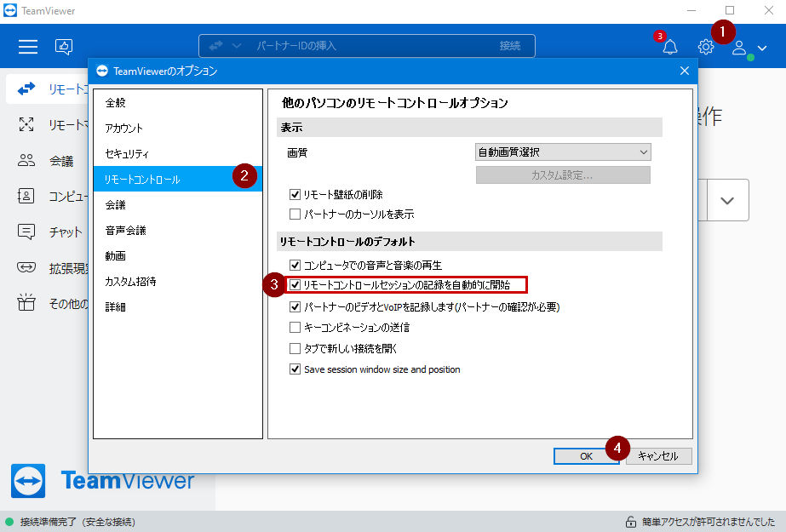This screenshot has height=532, width=786.
Task: Click the 接続準備完了 (安全な接続) status text
Action: tap(77, 522)
